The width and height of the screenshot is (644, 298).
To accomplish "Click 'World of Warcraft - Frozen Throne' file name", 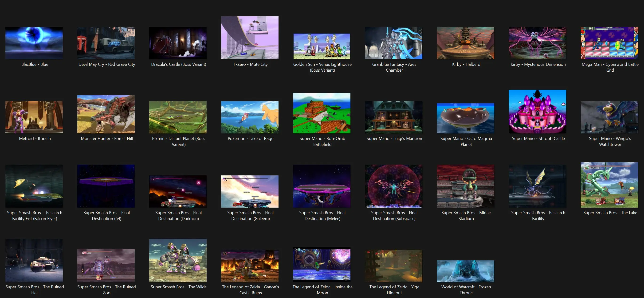I will point(466,290).
